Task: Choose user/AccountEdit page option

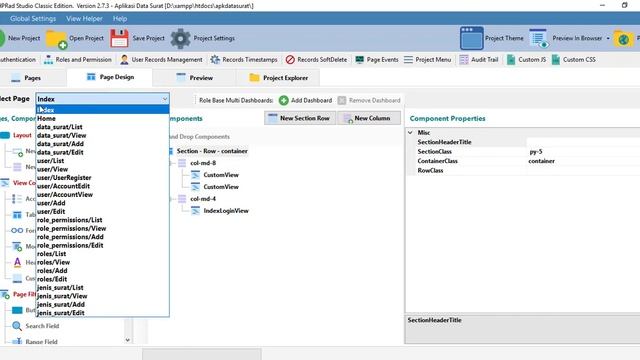Action: [x=102, y=186]
